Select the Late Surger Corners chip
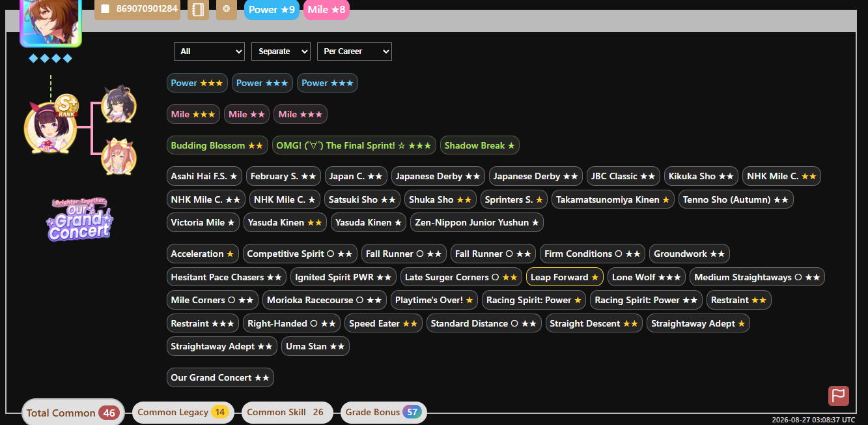 click(461, 277)
